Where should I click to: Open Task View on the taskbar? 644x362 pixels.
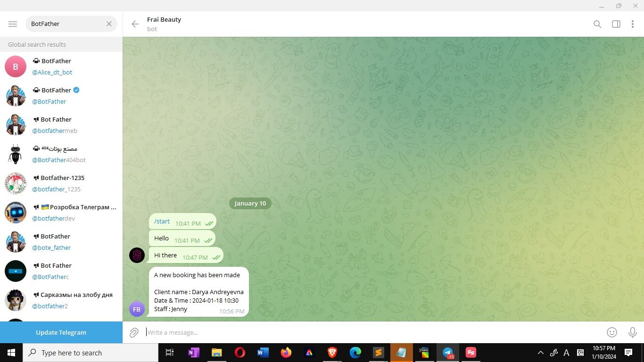point(170,353)
